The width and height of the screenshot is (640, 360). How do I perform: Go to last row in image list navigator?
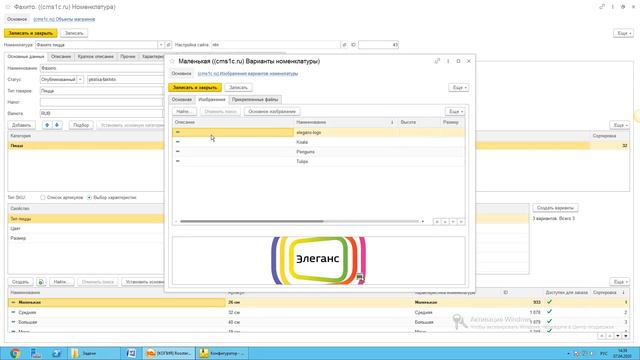coord(461,222)
